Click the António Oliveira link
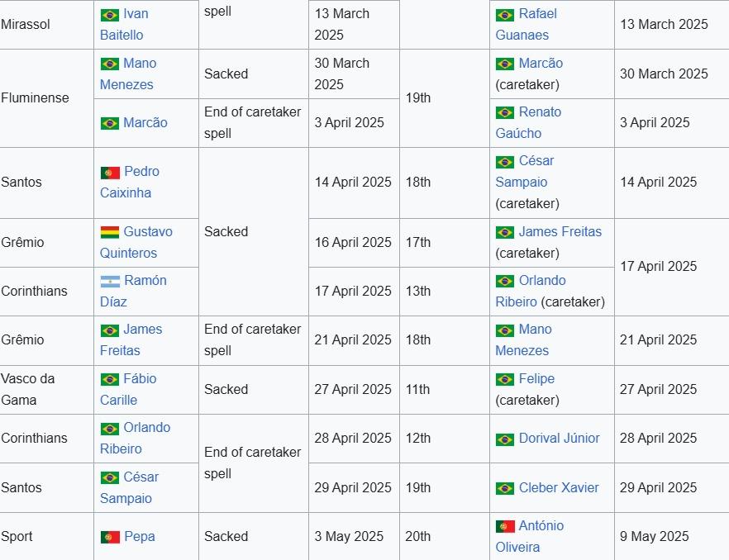Viewport: 729px width, 560px height. (x=541, y=526)
